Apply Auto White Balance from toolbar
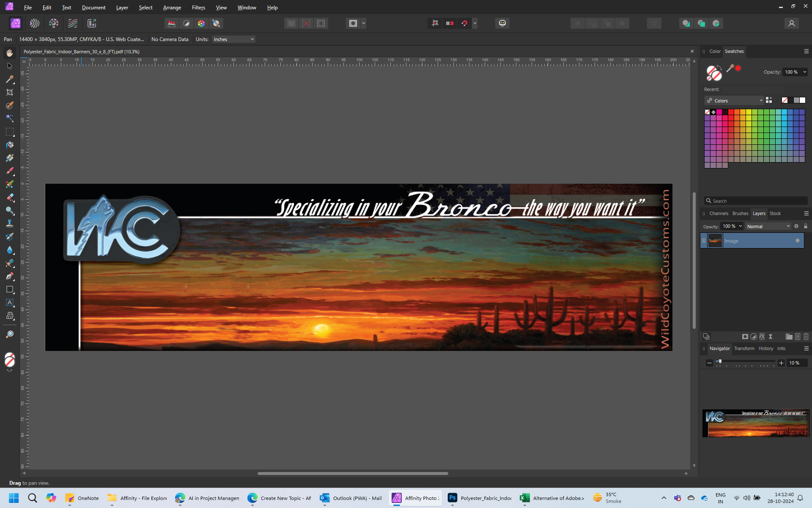The height and width of the screenshot is (508, 812). click(216, 23)
